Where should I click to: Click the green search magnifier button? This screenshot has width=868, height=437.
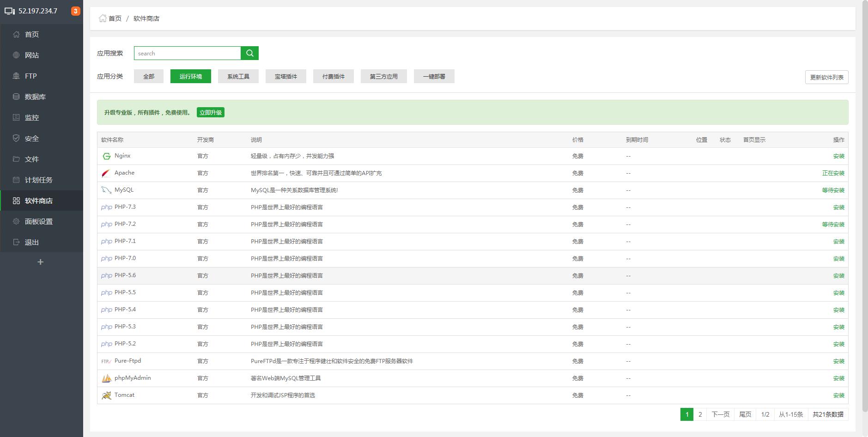[x=249, y=53]
